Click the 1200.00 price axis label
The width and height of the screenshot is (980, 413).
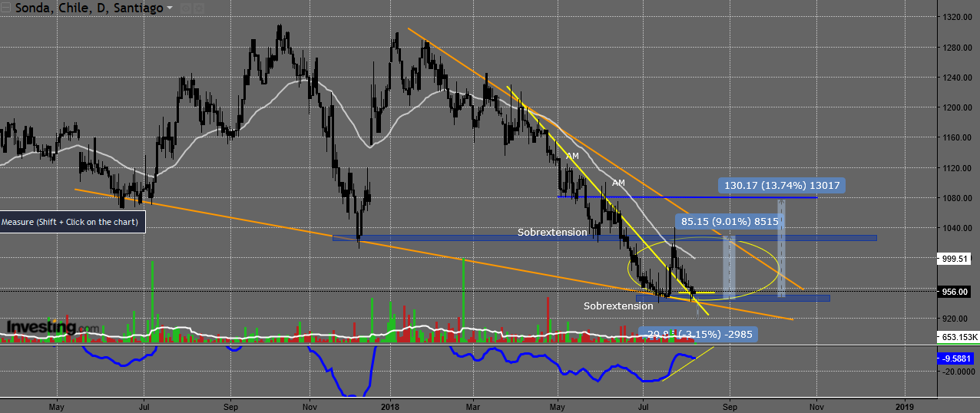(957, 107)
